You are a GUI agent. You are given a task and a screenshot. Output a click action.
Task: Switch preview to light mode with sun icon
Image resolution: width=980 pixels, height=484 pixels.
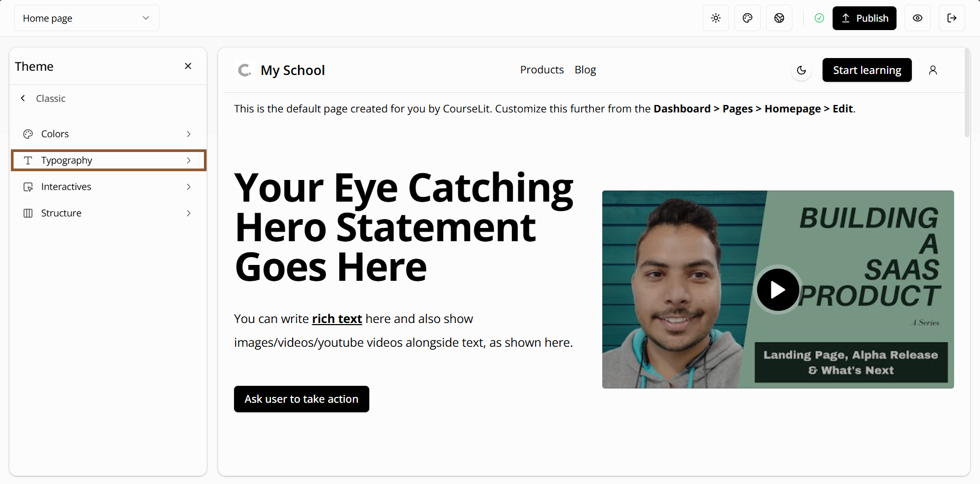pyautogui.click(x=716, y=17)
